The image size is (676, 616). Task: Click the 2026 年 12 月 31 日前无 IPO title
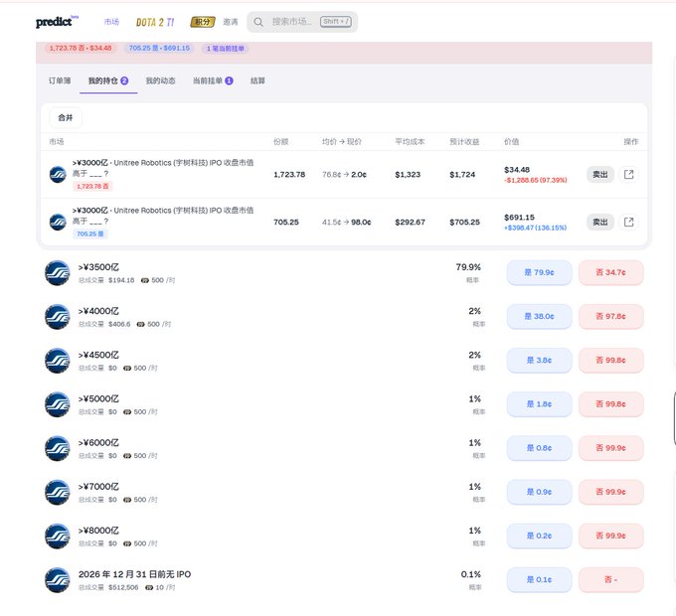[134, 574]
